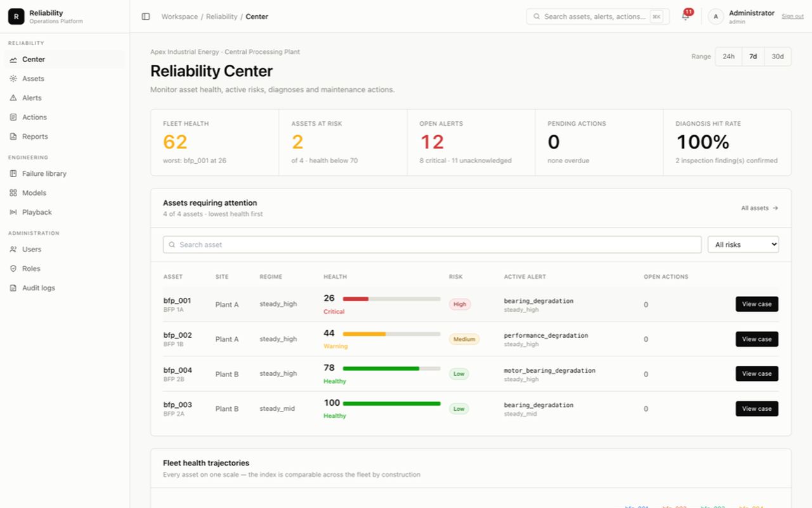812x508 pixels.
Task: Click performance_degradation alert text
Action: 546,335
